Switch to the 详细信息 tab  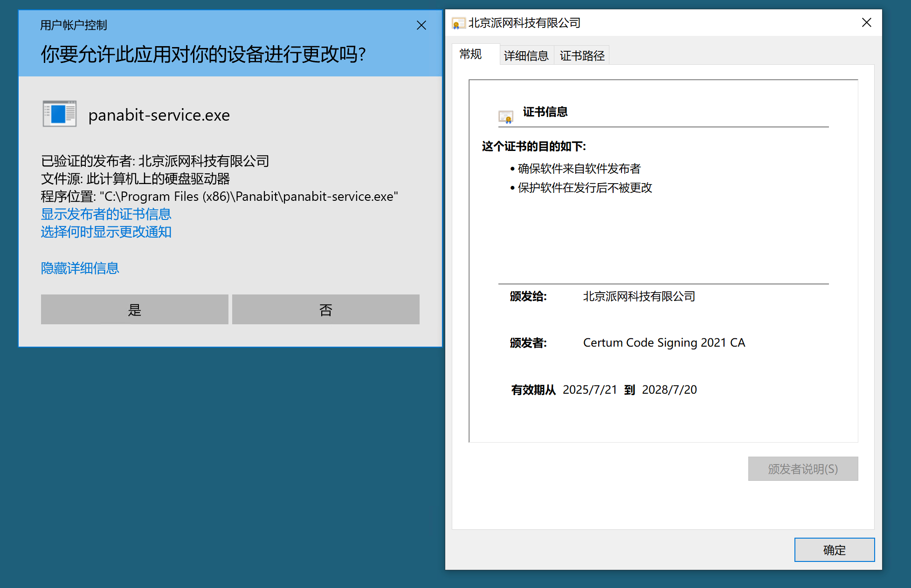coord(526,56)
